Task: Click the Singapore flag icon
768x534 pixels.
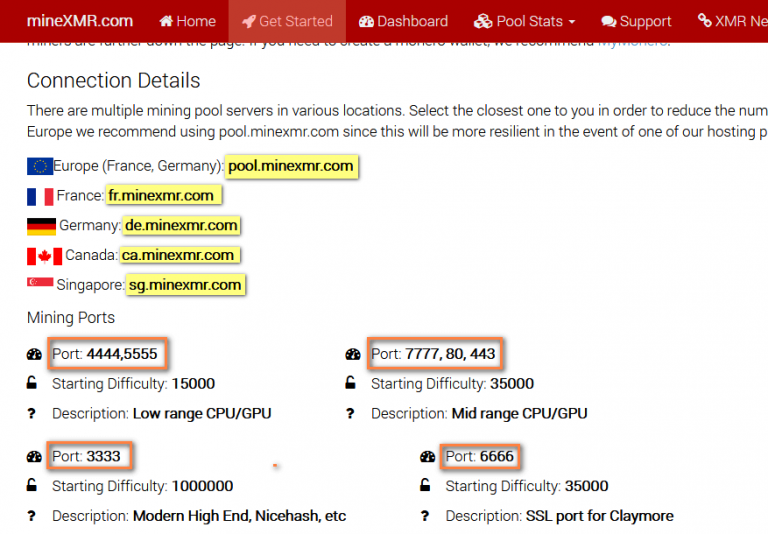Action: (x=40, y=285)
